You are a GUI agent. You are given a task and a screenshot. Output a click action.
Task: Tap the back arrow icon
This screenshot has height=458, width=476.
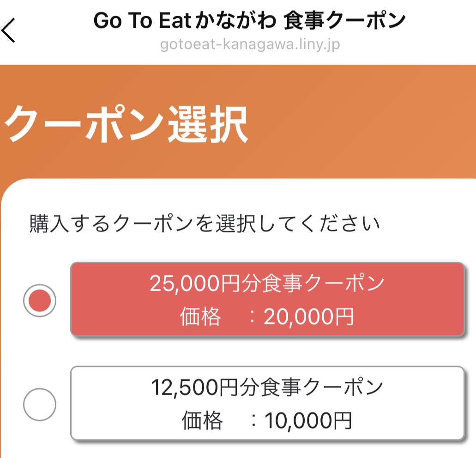pos(8,31)
